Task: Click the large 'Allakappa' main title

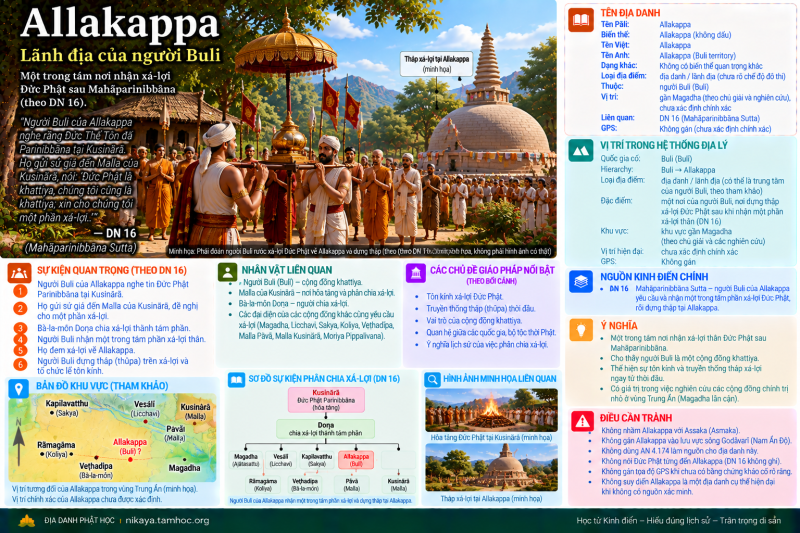Action: [120, 24]
